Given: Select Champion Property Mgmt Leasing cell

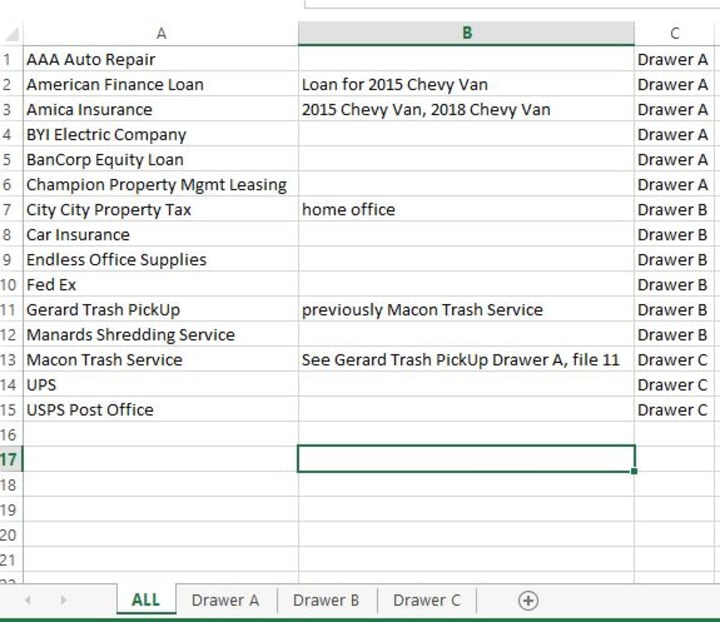Looking at the screenshot, I should [x=161, y=185].
